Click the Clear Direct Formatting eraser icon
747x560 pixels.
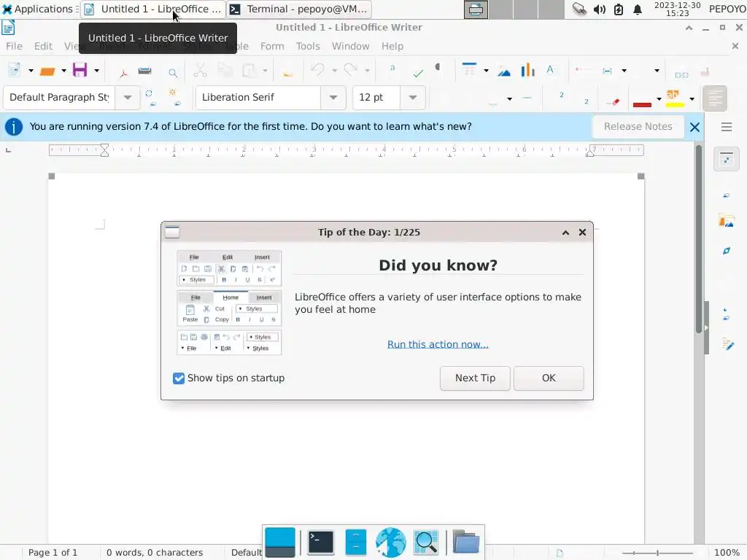[x=614, y=101]
